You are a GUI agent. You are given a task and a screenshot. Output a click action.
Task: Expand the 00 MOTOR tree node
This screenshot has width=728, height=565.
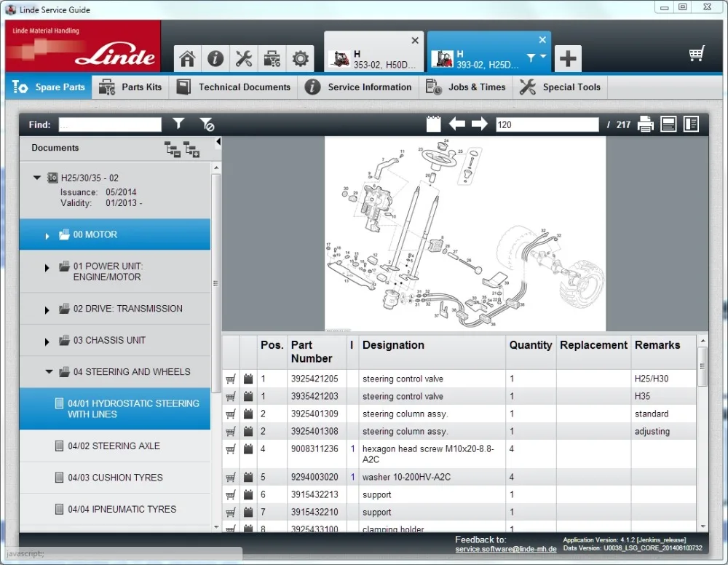48,235
